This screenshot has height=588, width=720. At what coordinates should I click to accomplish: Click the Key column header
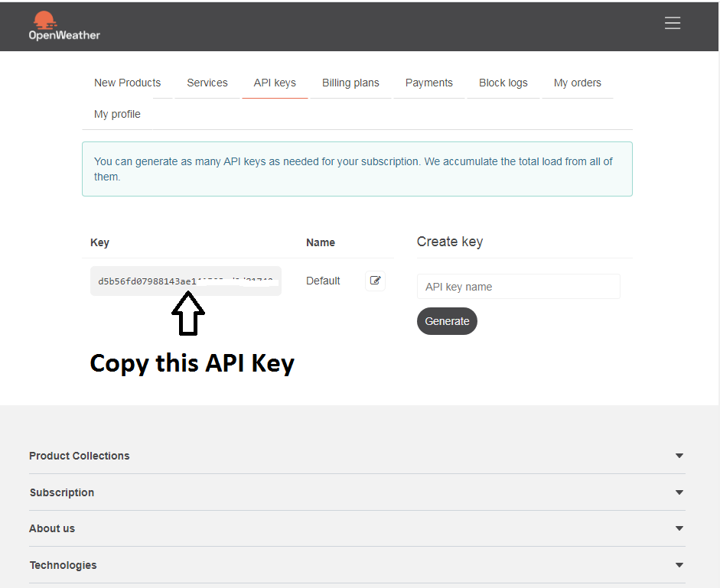click(99, 242)
